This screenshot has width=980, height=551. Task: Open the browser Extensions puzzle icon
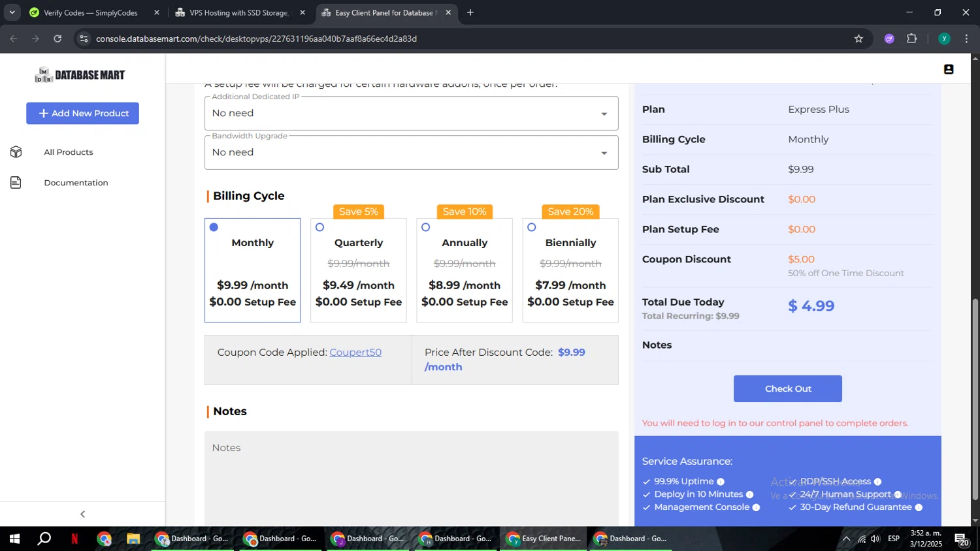click(x=912, y=39)
